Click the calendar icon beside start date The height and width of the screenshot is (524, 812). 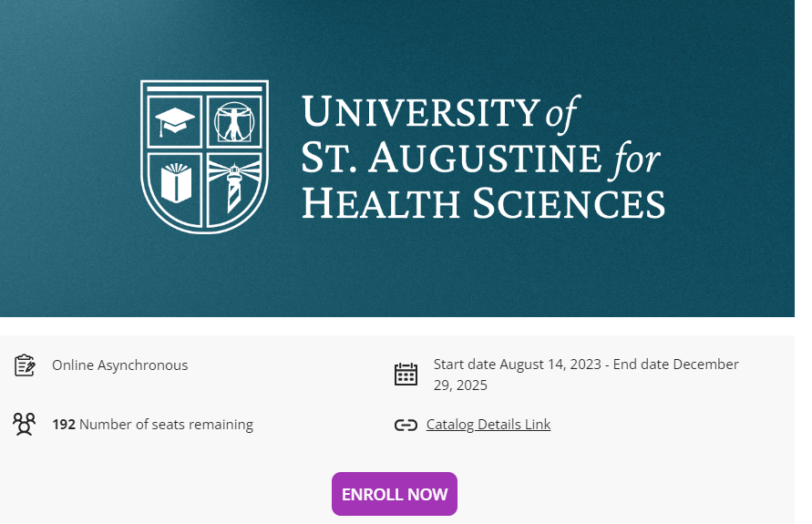click(x=406, y=374)
